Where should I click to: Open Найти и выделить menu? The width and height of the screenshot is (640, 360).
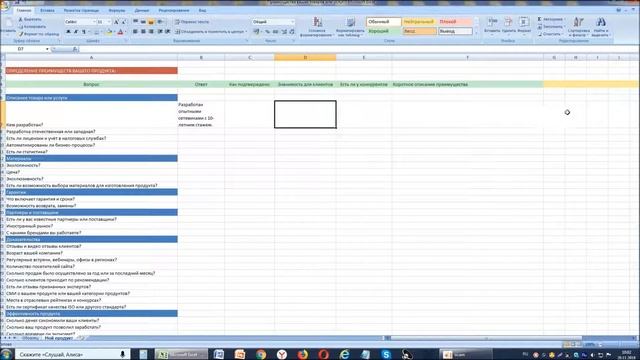(600, 27)
